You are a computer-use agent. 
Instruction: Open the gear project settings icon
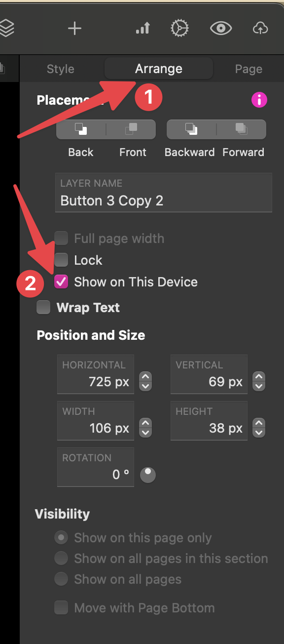(179, 29)
